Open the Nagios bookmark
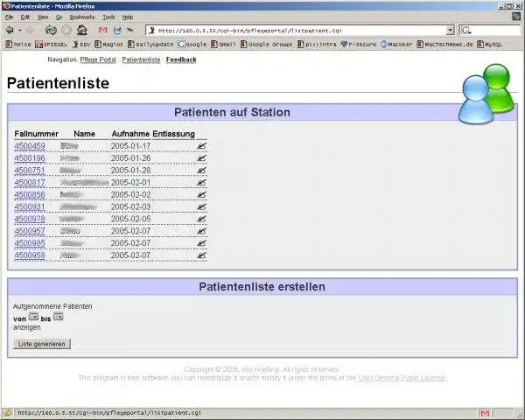This screenshot has width=525, height=420. tap(108, 45)
